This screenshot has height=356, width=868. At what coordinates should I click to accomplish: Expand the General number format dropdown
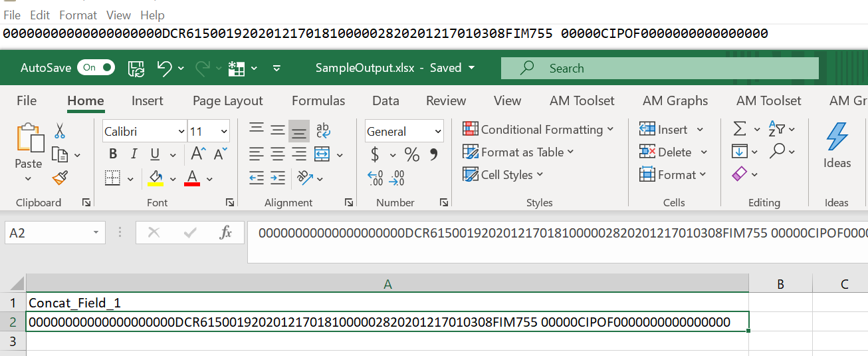pyautogui.click(x=437, y=132)
